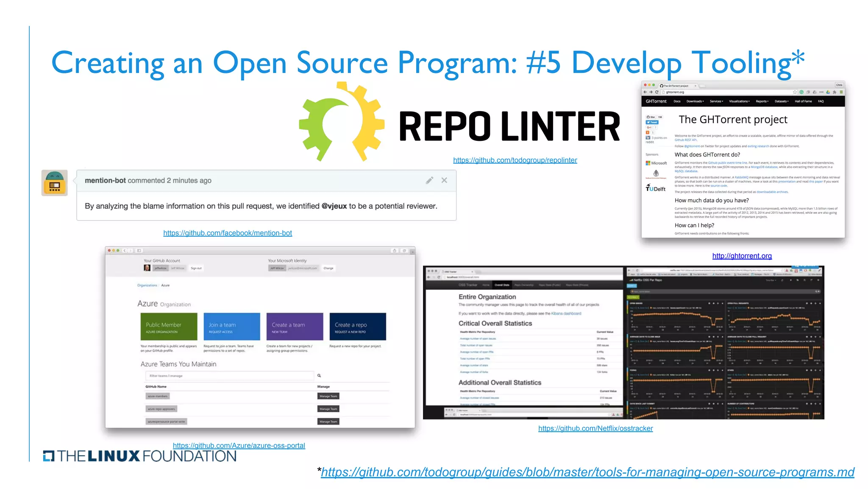Viewport: 868px width, 489px height.
Task: Expand the Visualizations dropdown in GHTorrent navbar
Action: (739, 101)
